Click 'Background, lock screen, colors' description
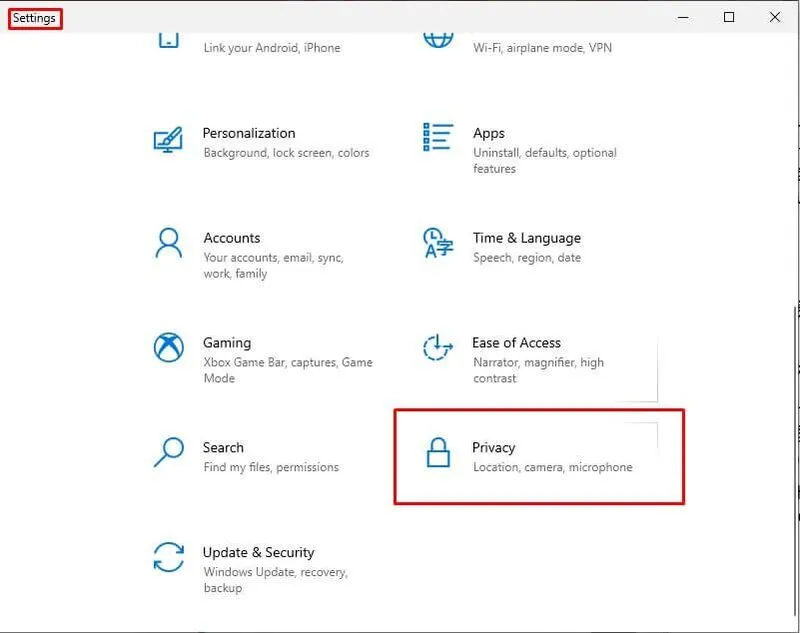 tap(286, 153)
